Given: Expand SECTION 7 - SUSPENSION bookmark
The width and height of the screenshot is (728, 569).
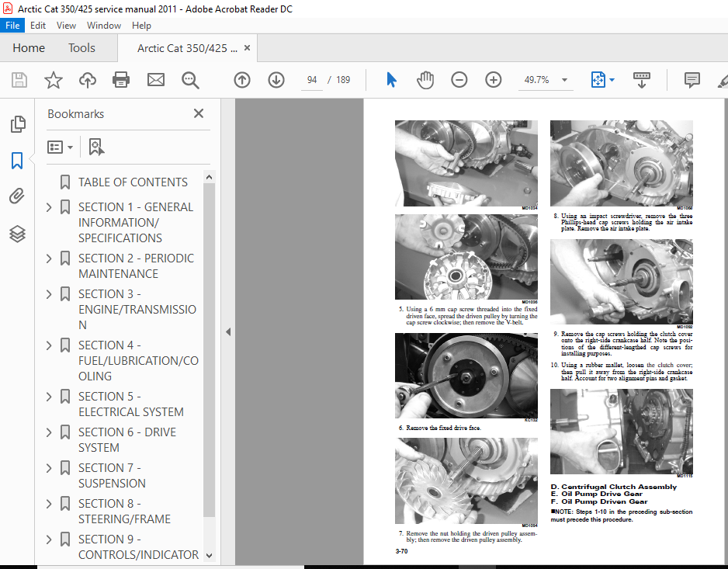Looking at the screenshot, I should point(49,468).
